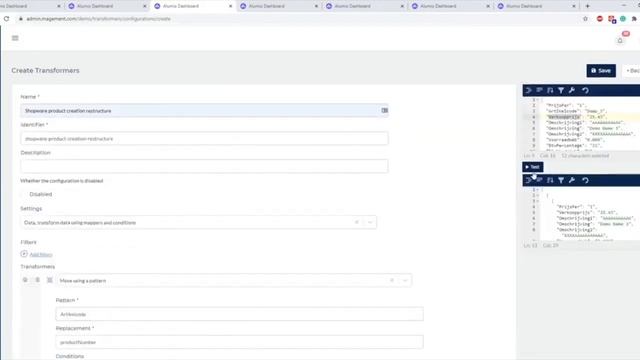The image size is (640, 360).
Task: Click the red extension icon in the browser toolbar
Action: click(600, 19)
